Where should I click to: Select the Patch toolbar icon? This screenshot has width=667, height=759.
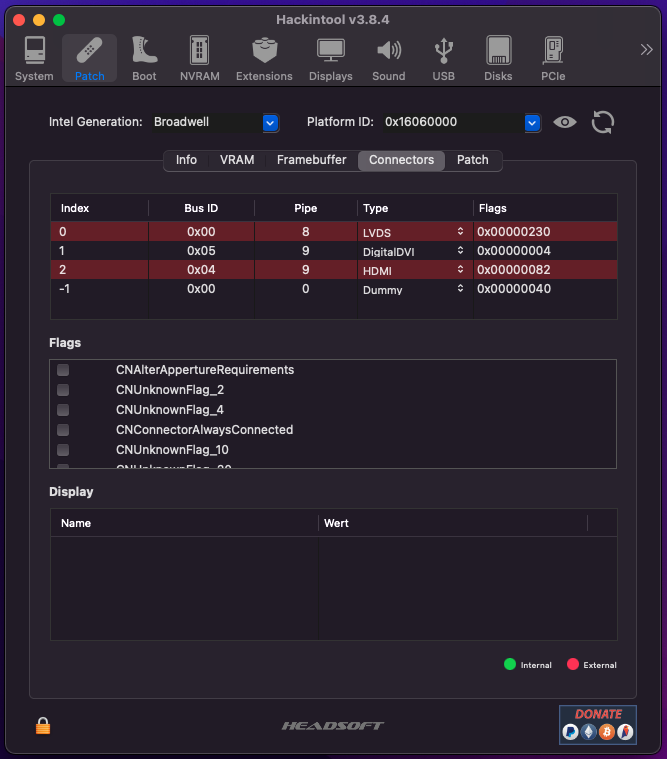click(x=90, y=58)
